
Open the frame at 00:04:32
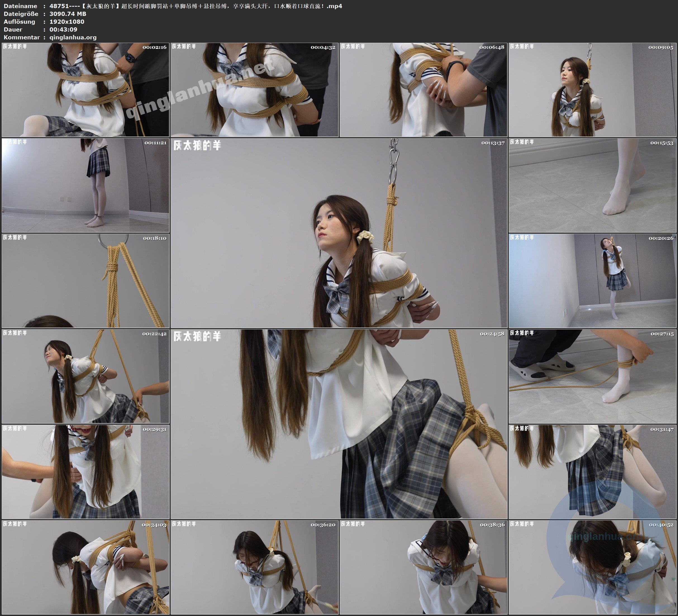coord(254,90)
